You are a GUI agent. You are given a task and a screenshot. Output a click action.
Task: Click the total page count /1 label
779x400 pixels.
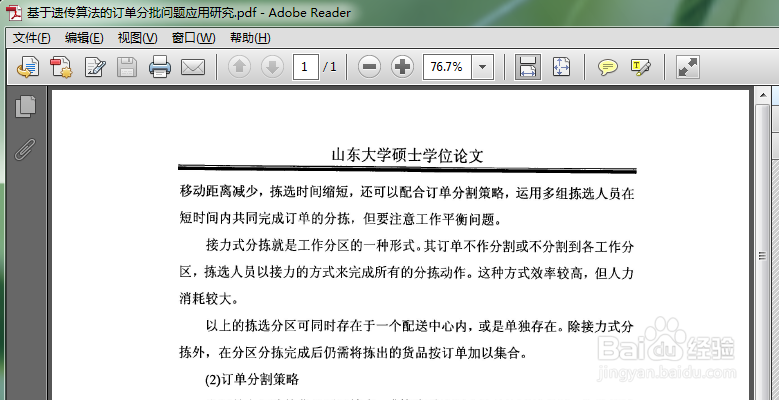pyautogui.click(x=330, y=67)
